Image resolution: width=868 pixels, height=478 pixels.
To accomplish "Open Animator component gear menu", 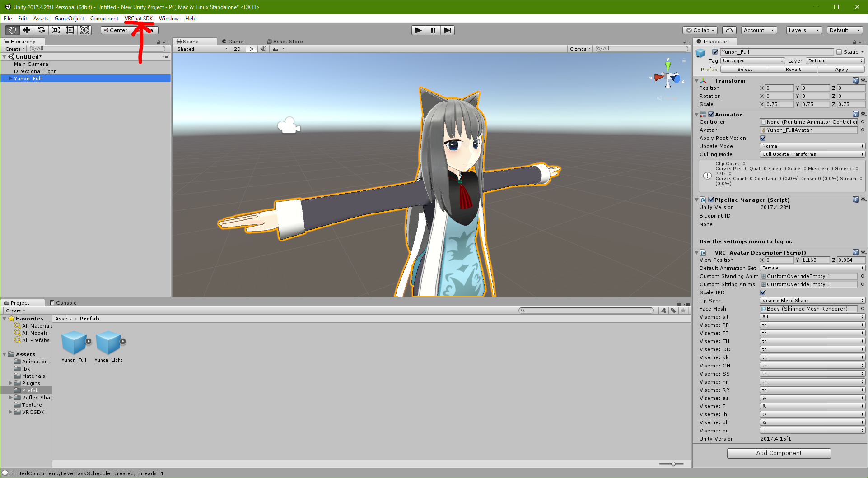I will tap(863, 114).
